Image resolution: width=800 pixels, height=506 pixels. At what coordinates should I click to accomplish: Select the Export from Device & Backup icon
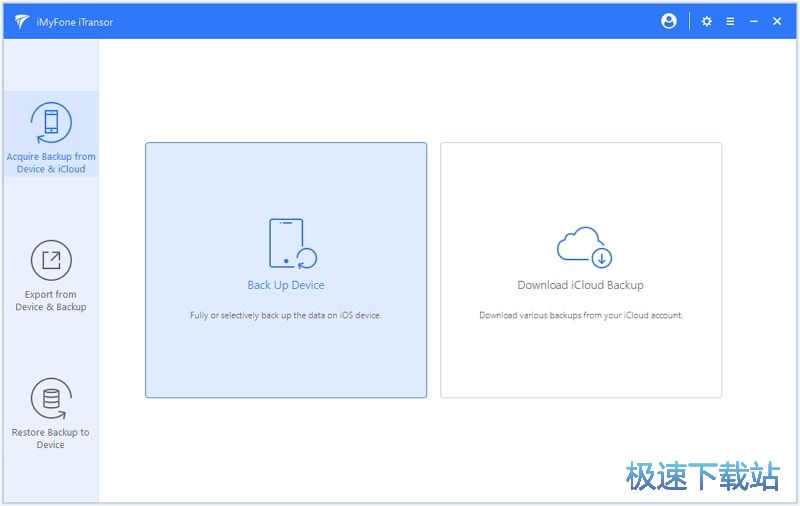pyautogui.click(x=51, y=260)
